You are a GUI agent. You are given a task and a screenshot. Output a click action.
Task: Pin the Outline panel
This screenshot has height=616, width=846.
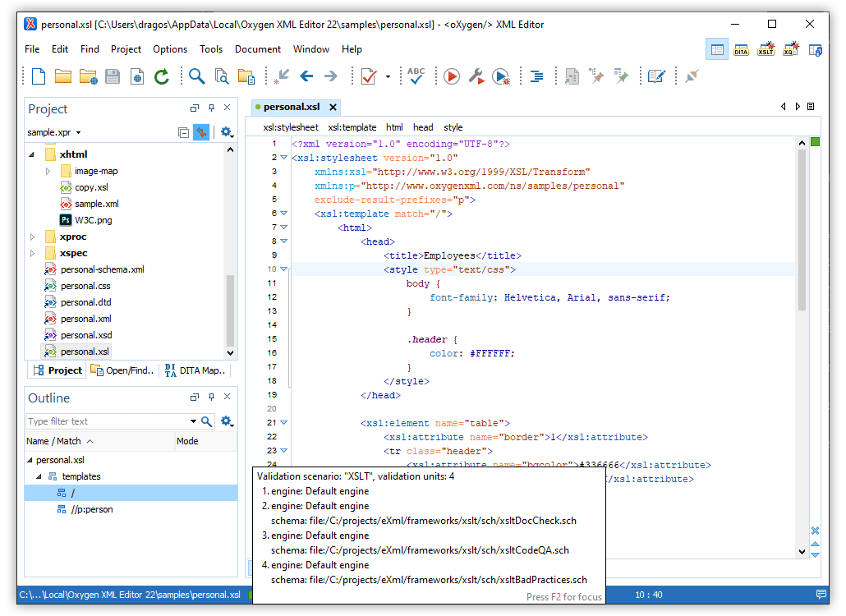tap(212, 397)
